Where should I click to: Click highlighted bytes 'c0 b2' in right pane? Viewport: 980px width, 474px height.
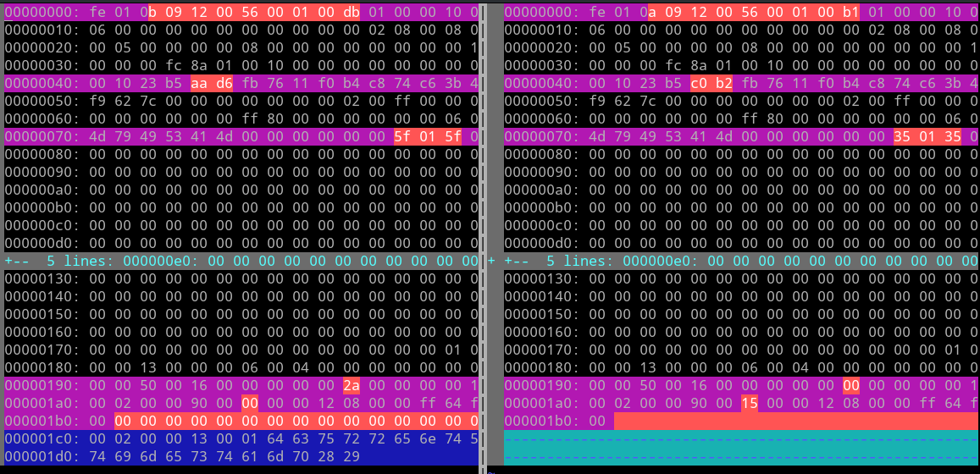pos(711,83)
